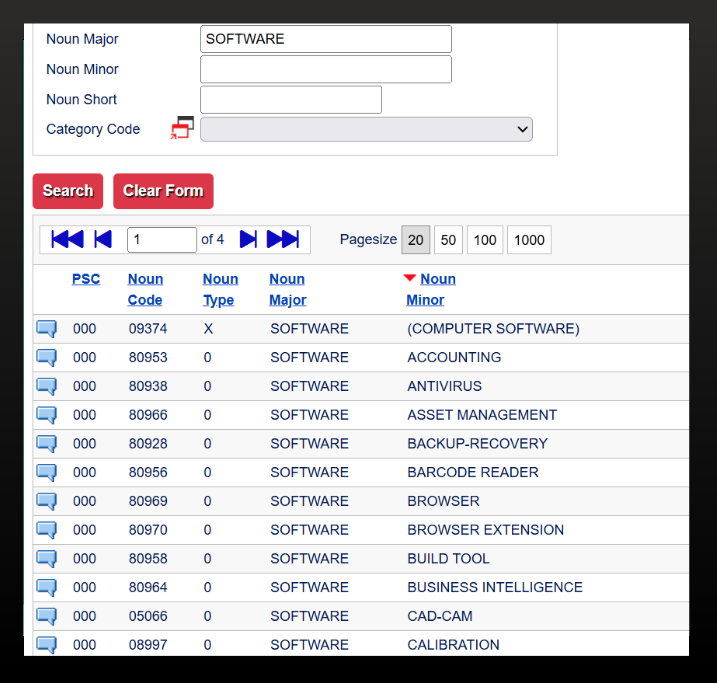The width and height of the screenshot is (717, 683).
Task: Click the ANTIVIRUS noun minor text
Action: click(x=444, y=386)
